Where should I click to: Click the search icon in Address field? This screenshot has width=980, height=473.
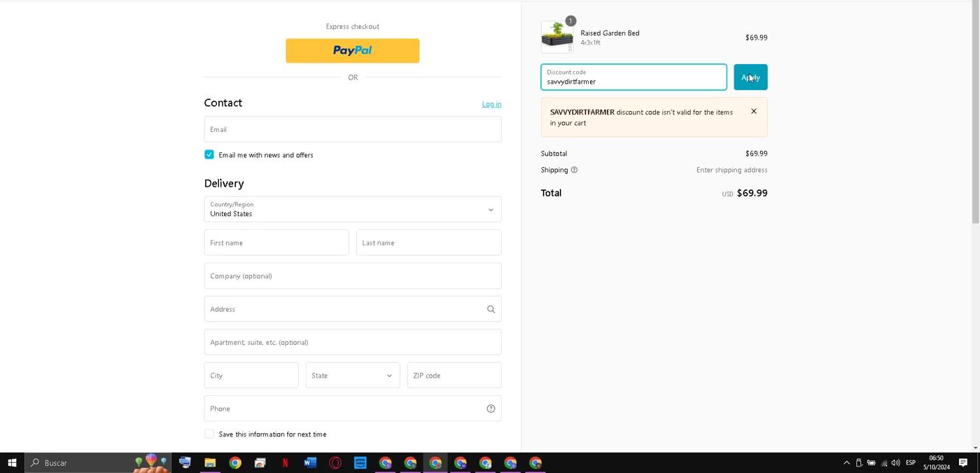pyautogui.click(x=491, y=310)
